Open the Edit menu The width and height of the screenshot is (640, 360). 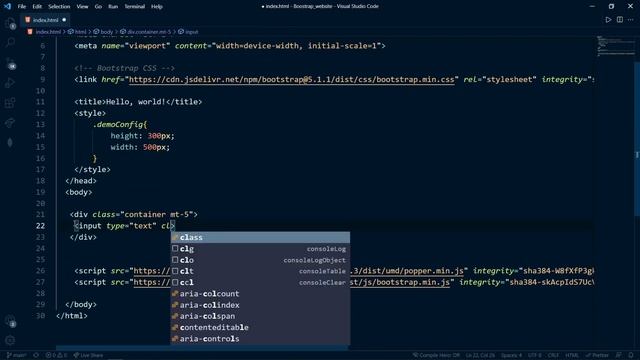pyautogui.click(x=37, y=7)
